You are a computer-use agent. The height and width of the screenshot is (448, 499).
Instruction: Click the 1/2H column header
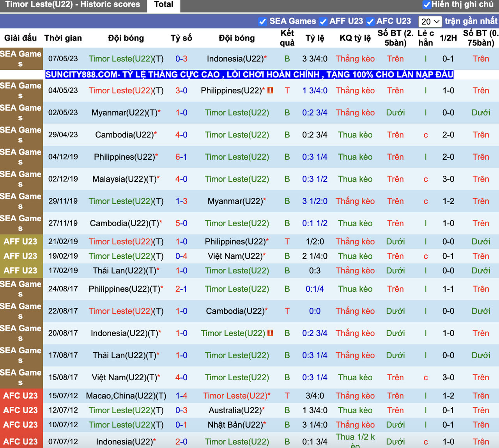pyautogui.click(x=448, y=38)
